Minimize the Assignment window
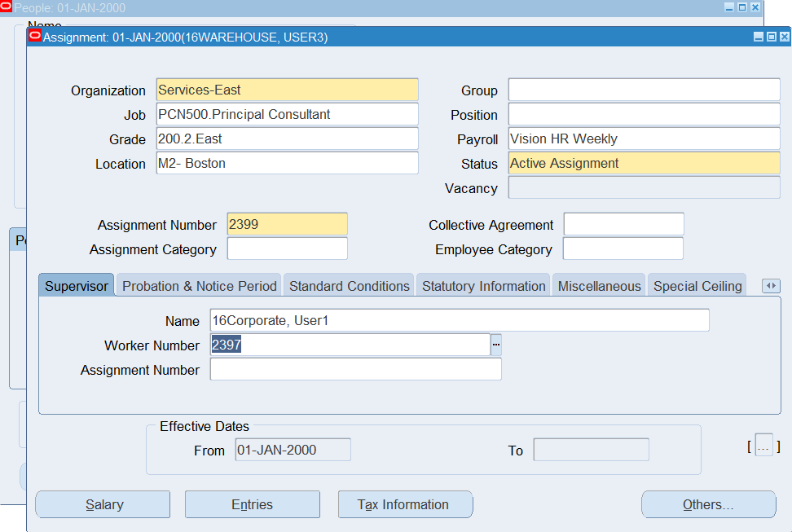 759,37
